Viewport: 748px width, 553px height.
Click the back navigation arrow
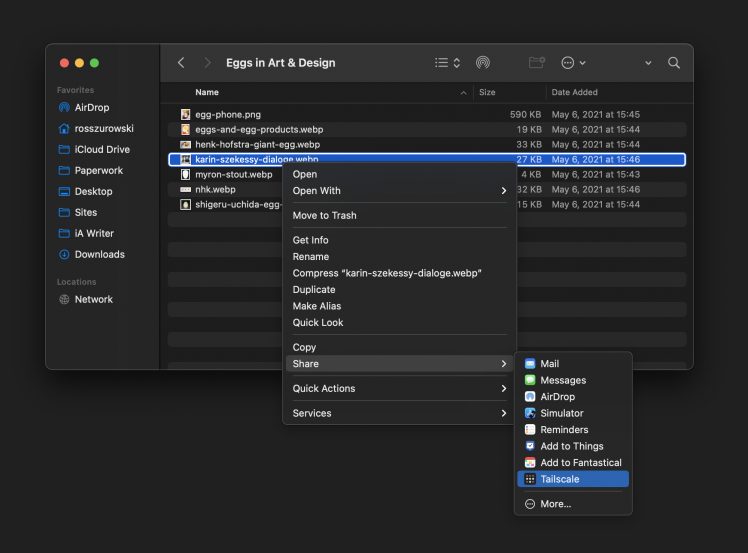point(181,63)
